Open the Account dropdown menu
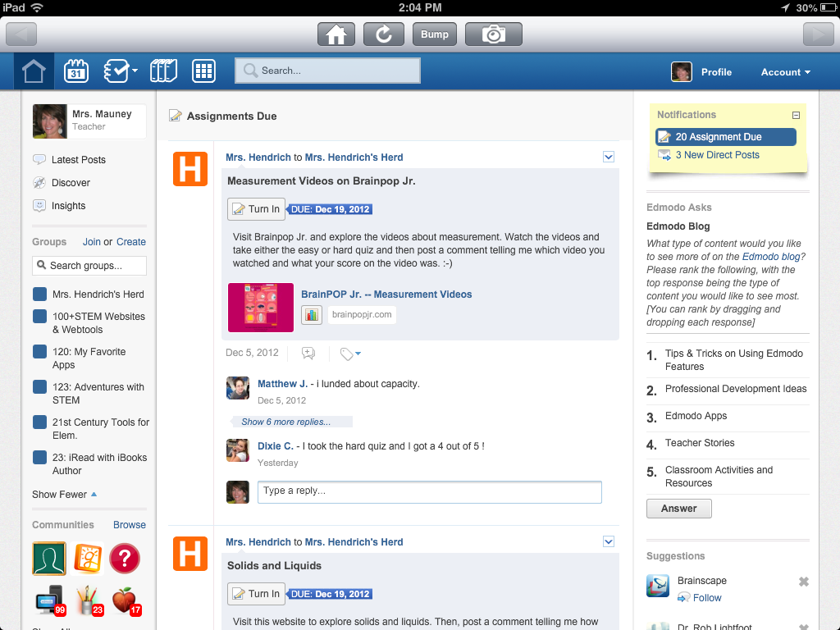Viewport: 840px width, 630px height. [x=785, y=72]
